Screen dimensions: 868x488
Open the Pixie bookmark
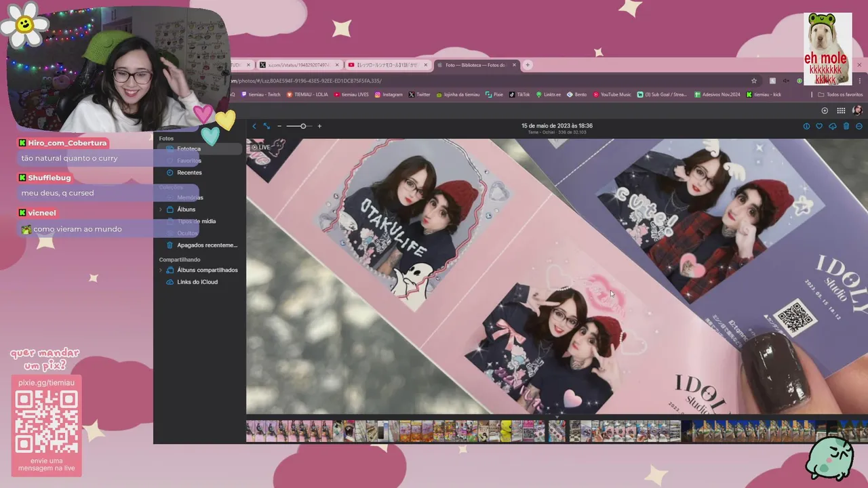point(494,95)
